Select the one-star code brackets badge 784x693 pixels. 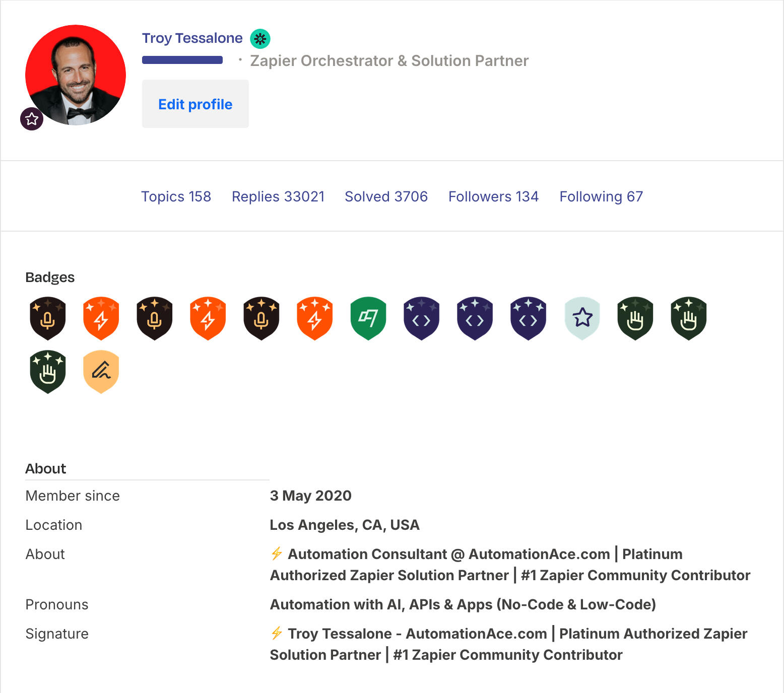pos(422,318)
